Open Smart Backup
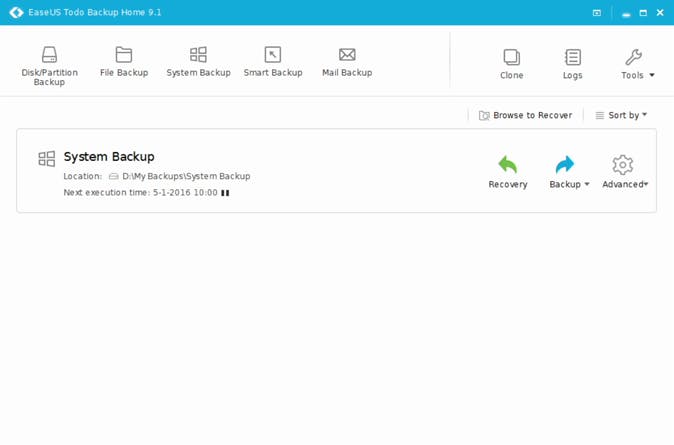Viewport: 674px width, 445px height. point(273,62)
